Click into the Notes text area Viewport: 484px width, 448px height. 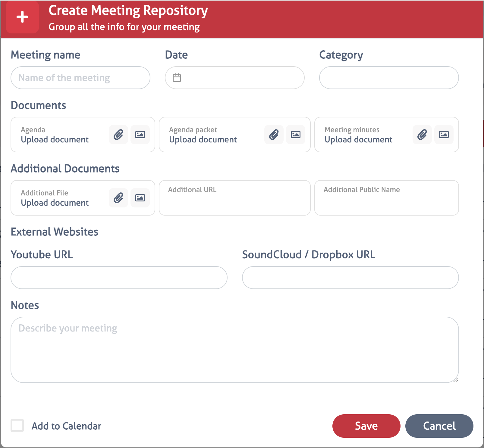click(235, 350)
